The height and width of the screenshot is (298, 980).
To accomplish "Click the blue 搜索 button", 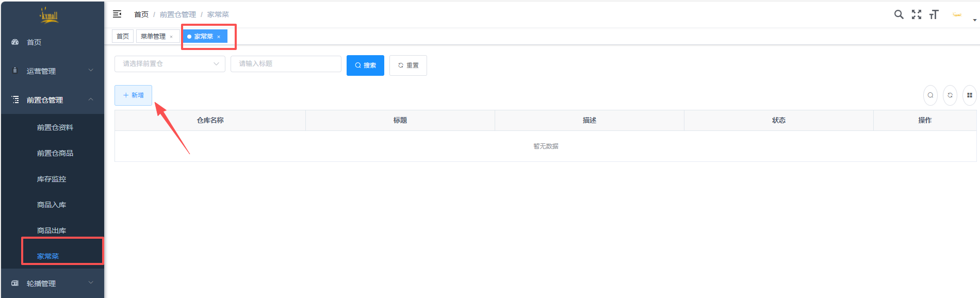I will 365,65.
